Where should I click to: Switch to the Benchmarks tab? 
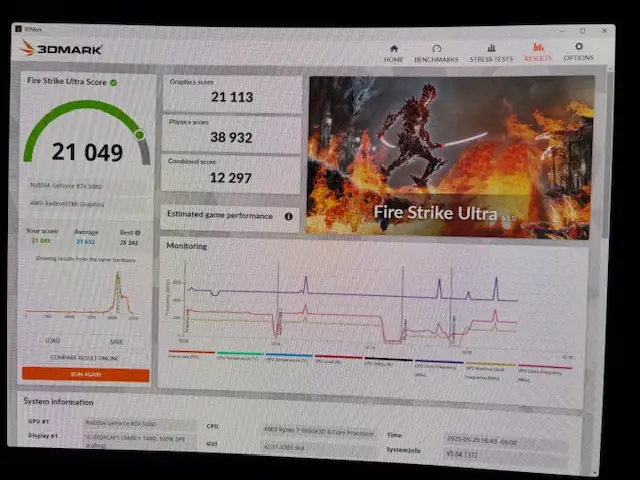click(x=436, y=53)
